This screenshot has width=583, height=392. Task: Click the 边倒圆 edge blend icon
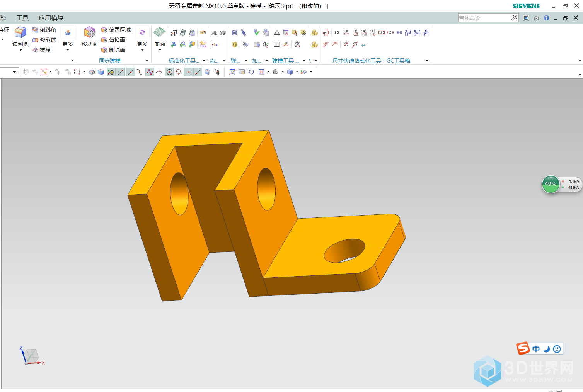[20, 32]
